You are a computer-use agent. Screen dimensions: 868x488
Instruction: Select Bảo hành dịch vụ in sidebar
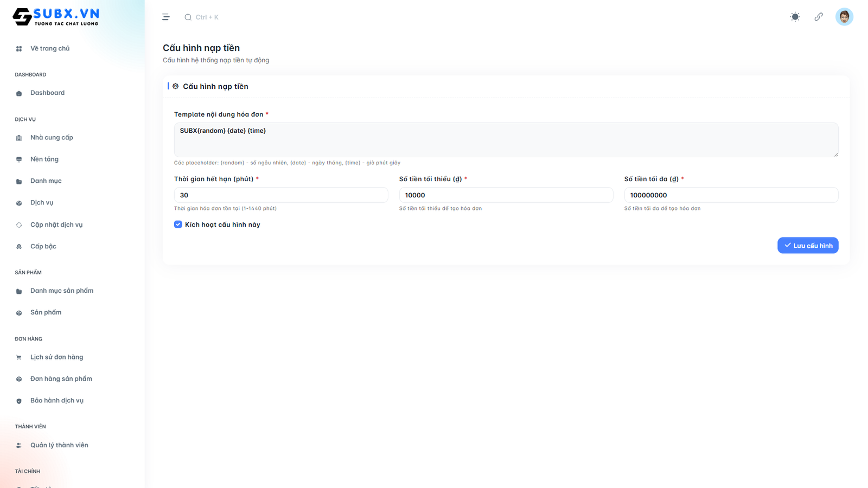(x=57, y=401)
